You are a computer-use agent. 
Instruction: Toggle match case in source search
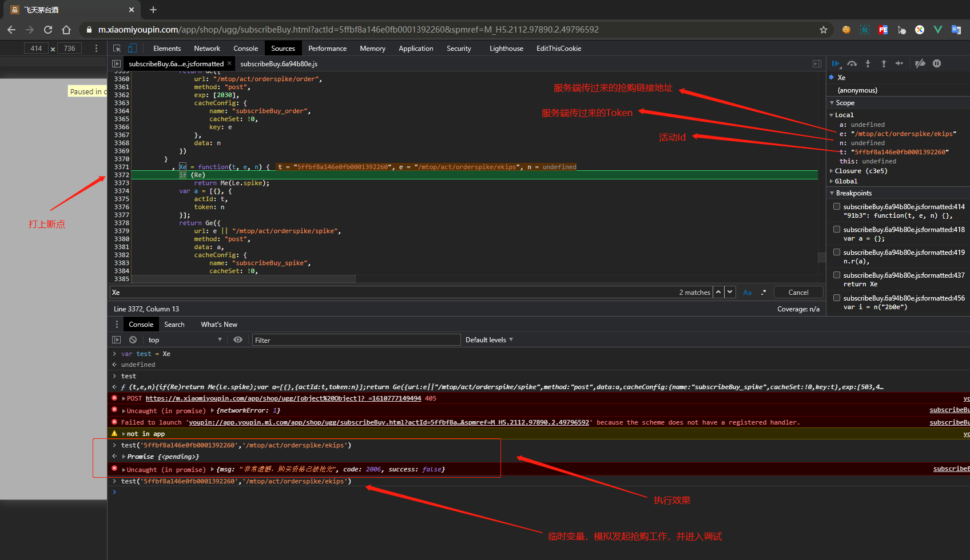[747, 293]
